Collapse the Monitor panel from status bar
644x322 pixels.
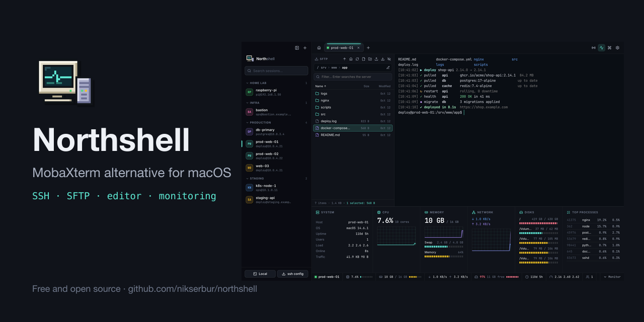click(612, 277)
